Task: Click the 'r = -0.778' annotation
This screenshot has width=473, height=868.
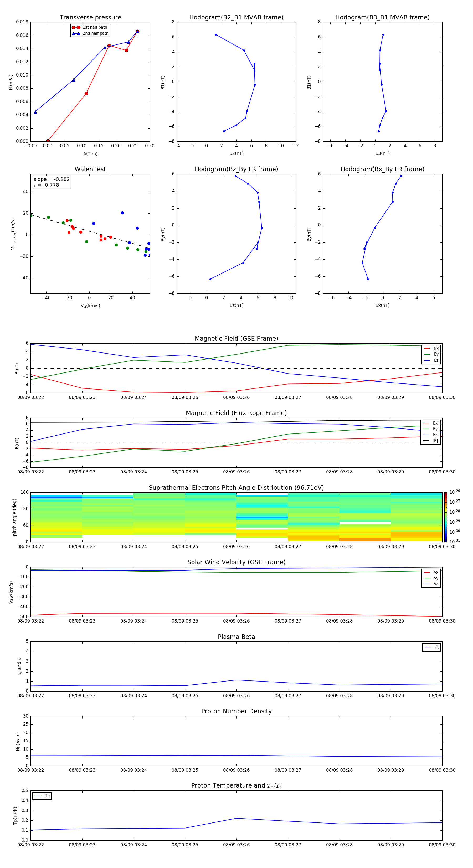Action: pyautogui.click(x=47, y=185)
